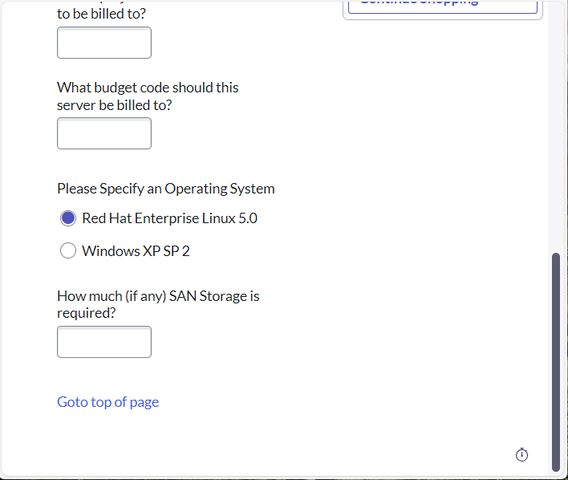This screenshot has width=568, height=480.
Task: Click the scrollbar track above the thumb
Action: tap(556, 127)
